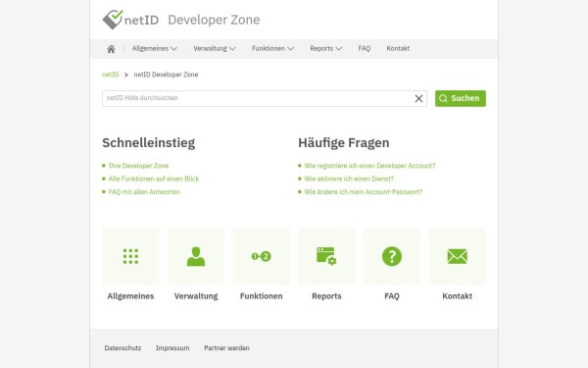Image resolution: width=588 pixels, height=368 pixels.
Task: Open the FAQ question mark tile
Action: (x=392, y=256)
